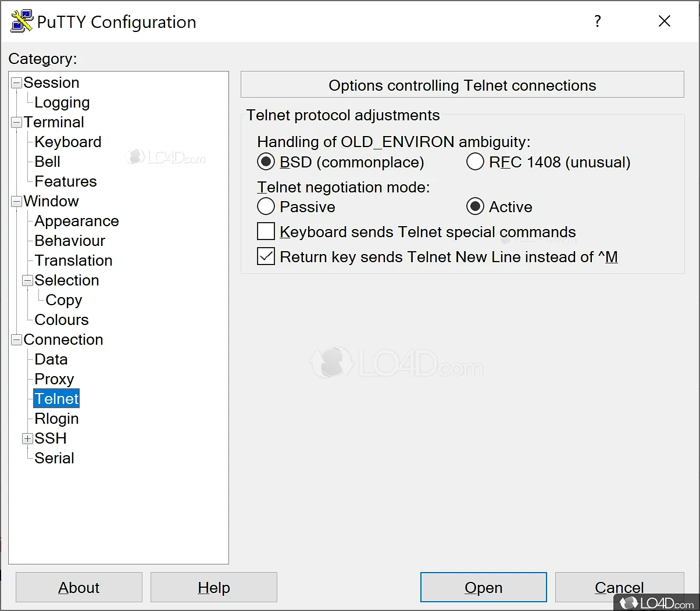
Task: Select the Telnet category
Action: pyautogui.click(x=56, y=399)
